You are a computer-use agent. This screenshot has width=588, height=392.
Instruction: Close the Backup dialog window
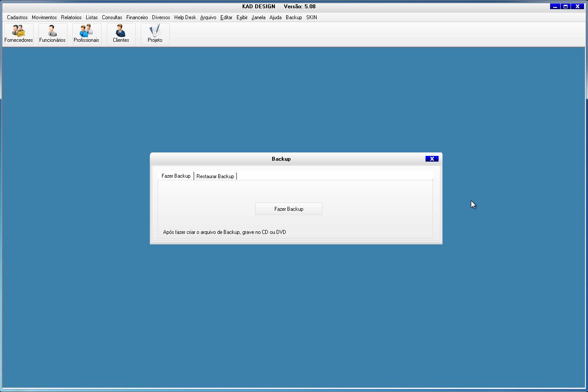tap(432, 159)
